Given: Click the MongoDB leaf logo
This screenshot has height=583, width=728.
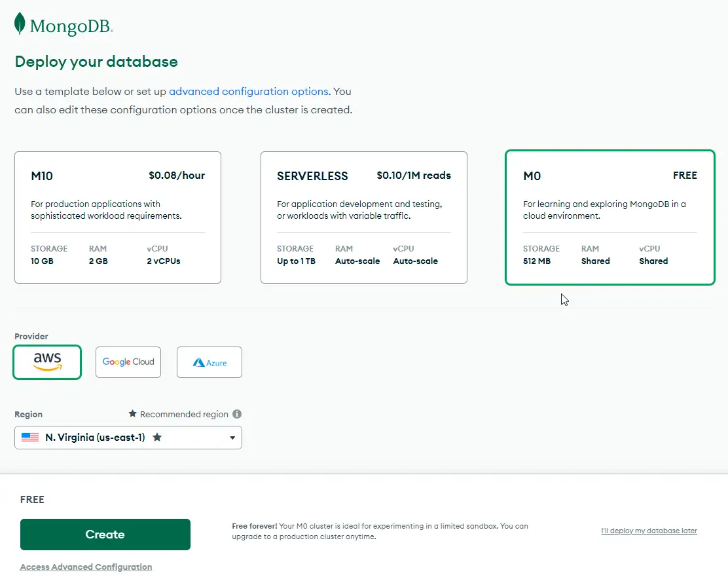Looking at the screenshot, I should click(20, 24).
